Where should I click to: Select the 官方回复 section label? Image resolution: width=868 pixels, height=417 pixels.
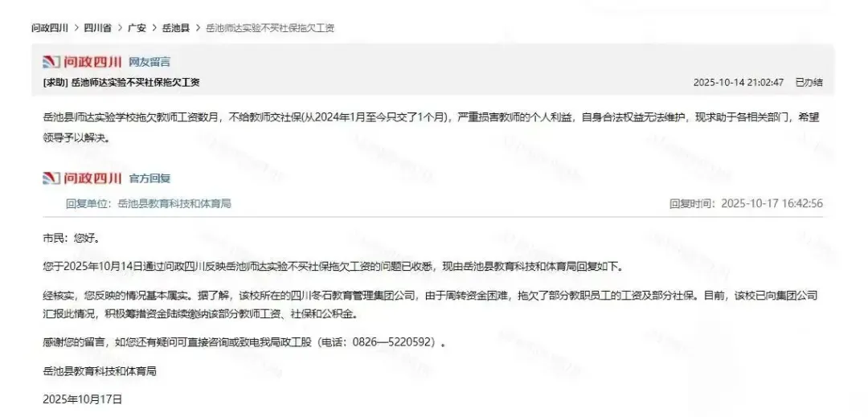point(149,178)
